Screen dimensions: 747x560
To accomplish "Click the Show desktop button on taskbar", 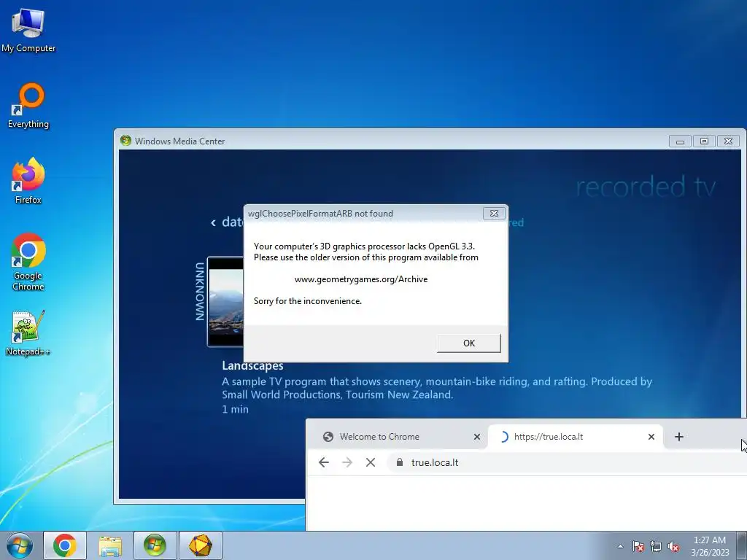I will tap(741, 545).
